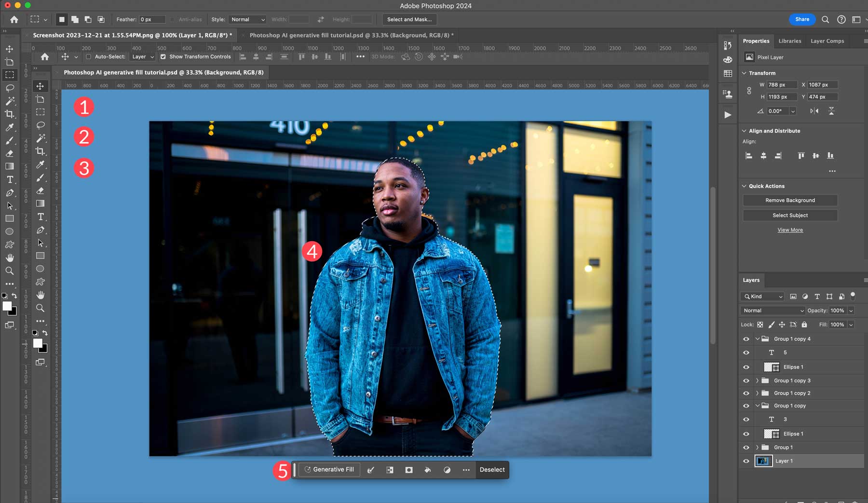
Task: Expand the Group 1 copy 3 group
Action: coord(757,381)
